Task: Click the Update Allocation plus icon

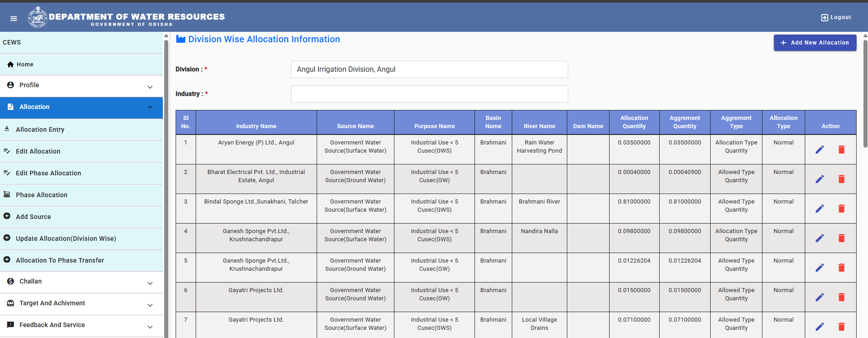Action: pyautogui.click(x=7, y=238)
